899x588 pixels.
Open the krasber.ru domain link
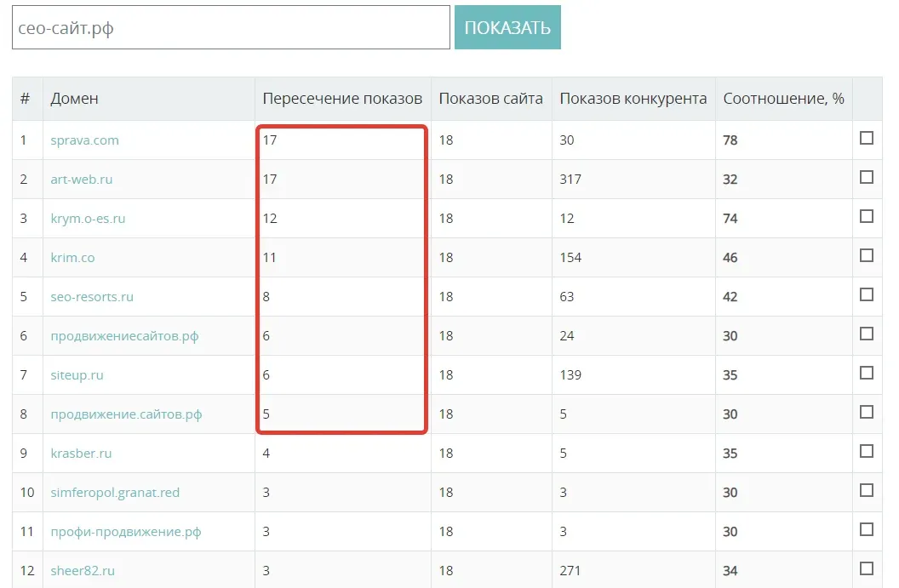pyautogui.click(x=81, y=454)
